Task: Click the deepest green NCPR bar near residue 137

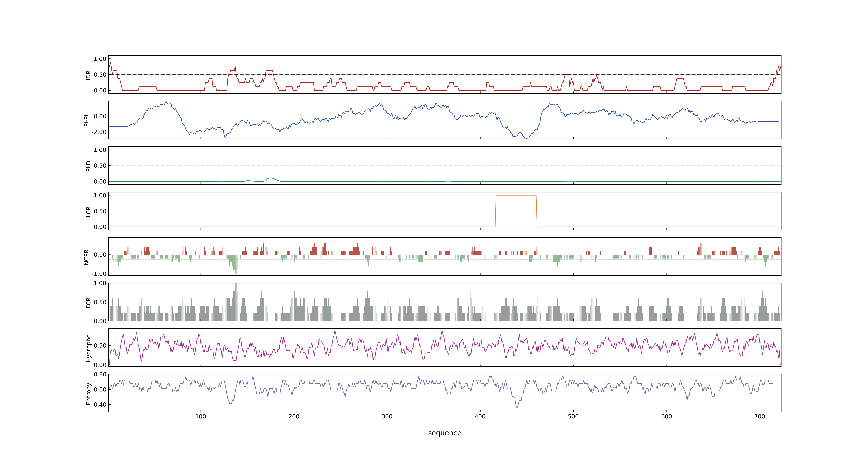Action: (236, 264)
